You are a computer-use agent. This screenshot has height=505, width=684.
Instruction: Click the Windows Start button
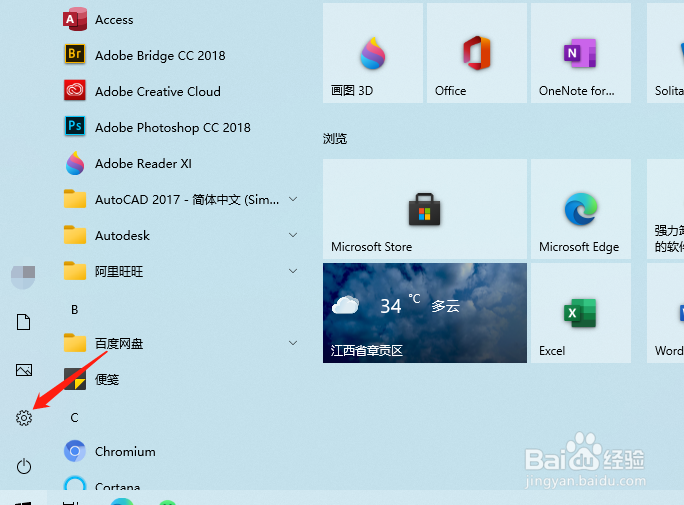23,499
